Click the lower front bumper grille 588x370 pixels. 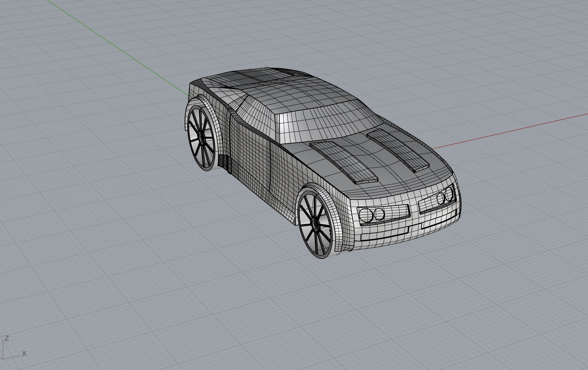point(385,234)
